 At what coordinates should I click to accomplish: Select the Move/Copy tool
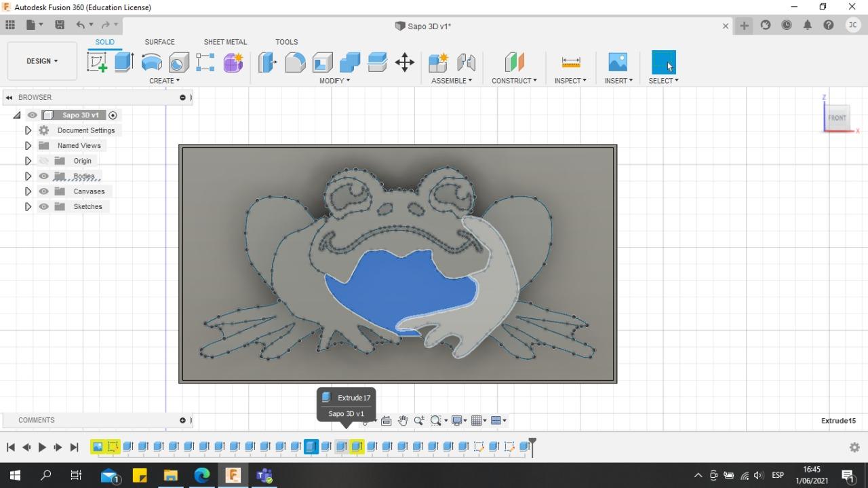click(405, 62)
